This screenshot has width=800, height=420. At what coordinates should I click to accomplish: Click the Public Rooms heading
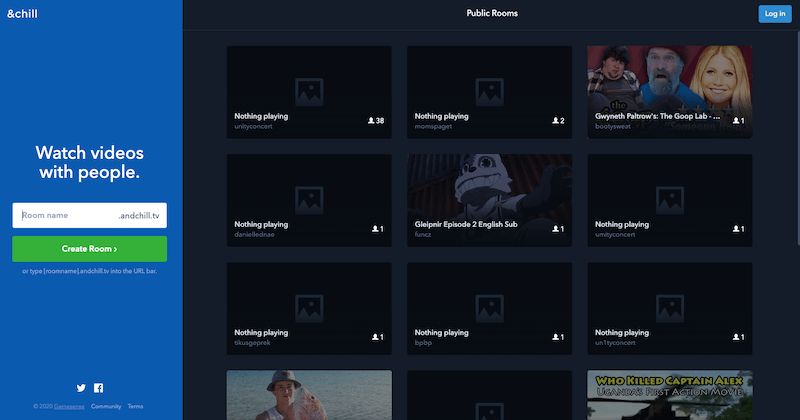pos(492,13)
